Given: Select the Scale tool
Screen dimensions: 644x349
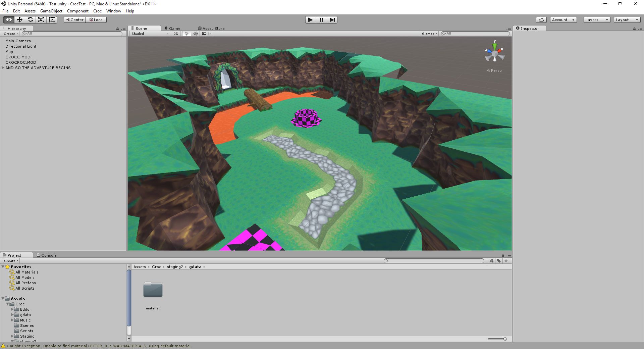Looking at the screenshot, I should click(x=41, y=20).
